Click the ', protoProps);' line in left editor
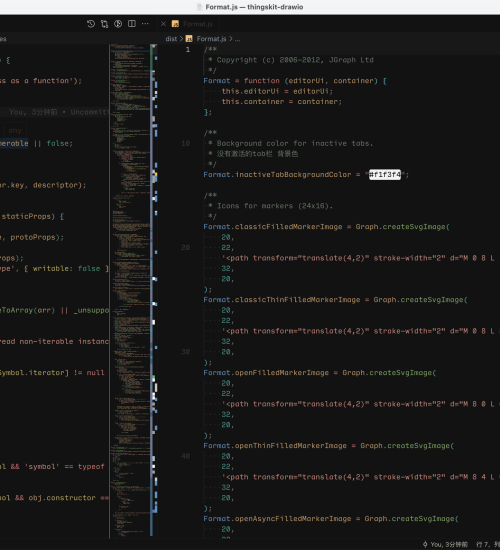500x550 pixels. (x=32, y=237)
